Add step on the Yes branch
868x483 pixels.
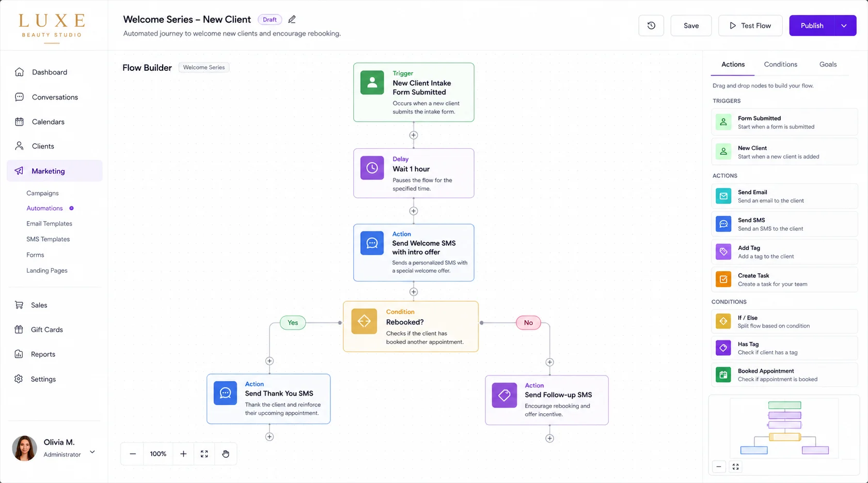click(270, 361)
